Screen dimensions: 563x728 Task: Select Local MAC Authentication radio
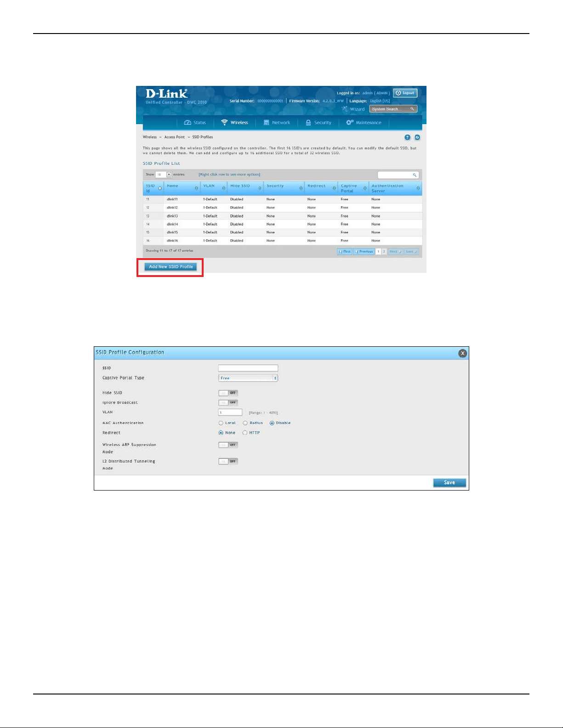[221, 423]
